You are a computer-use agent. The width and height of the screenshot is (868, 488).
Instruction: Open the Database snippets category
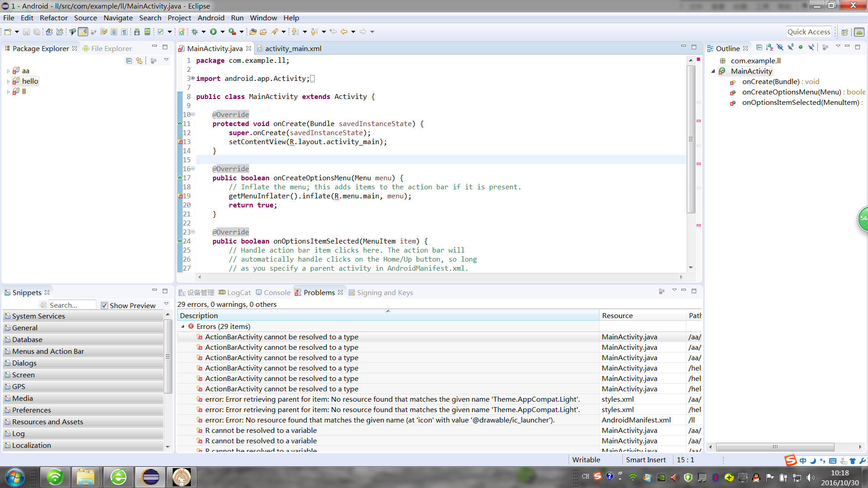click(x=83, y=339)
